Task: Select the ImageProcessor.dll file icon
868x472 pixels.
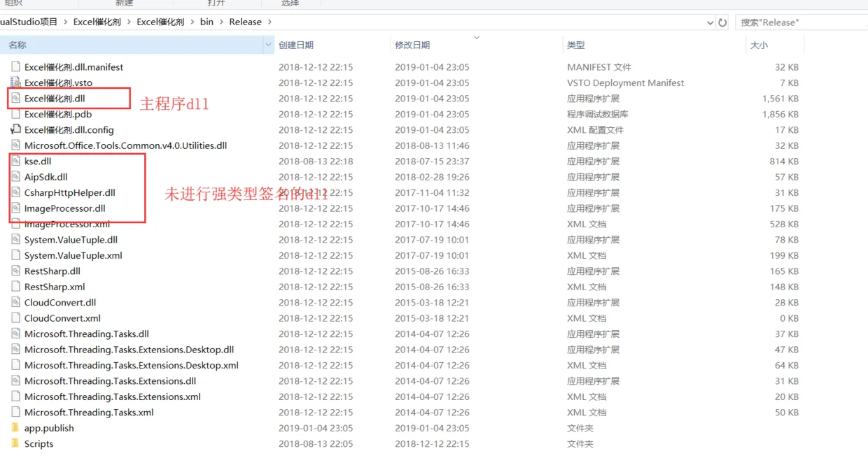Action: coord(16,208)
